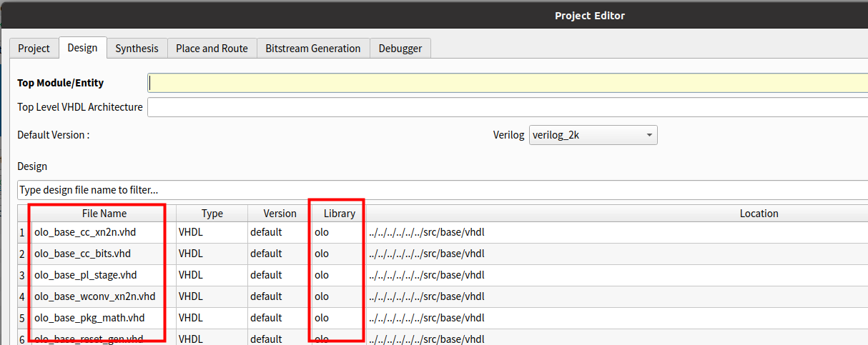Image resolution: width=868 pixels, height=345 pixels.
Task: Sort by Version column header
Action: (280, 213)
